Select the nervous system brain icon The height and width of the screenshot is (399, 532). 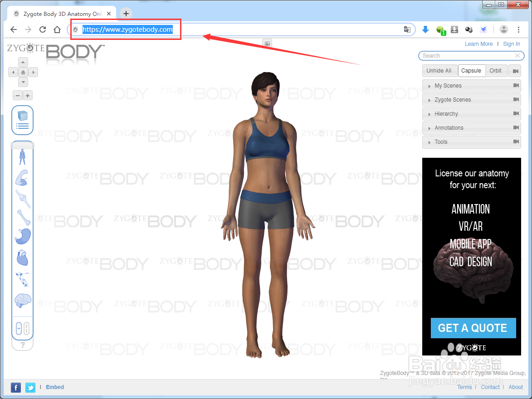coord(23,300)
